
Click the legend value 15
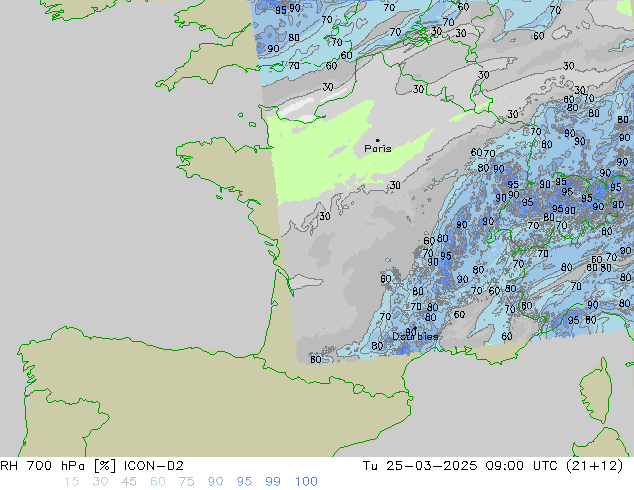click(71, 482)
